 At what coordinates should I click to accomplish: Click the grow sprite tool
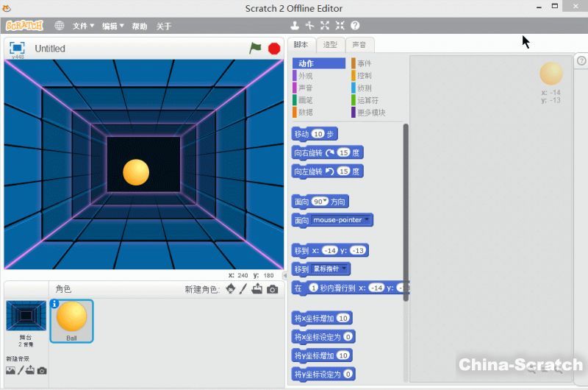click(x=324, y=26)
